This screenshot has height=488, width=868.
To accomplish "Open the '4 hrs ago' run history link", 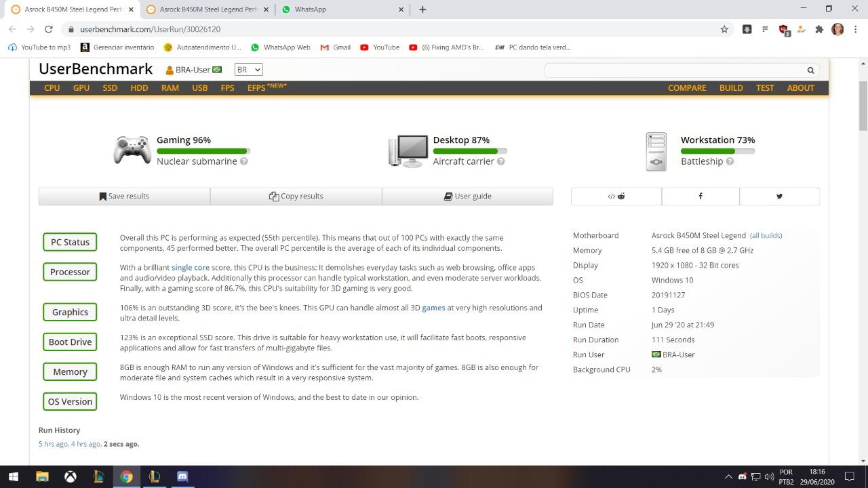I will pyautogui.click(x=85, y=444).
